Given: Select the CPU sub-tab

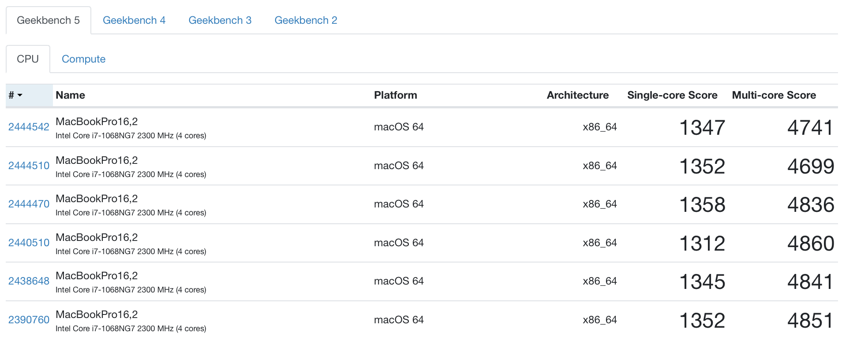Looking at the screenshot, I should click(x=28, y=59).
